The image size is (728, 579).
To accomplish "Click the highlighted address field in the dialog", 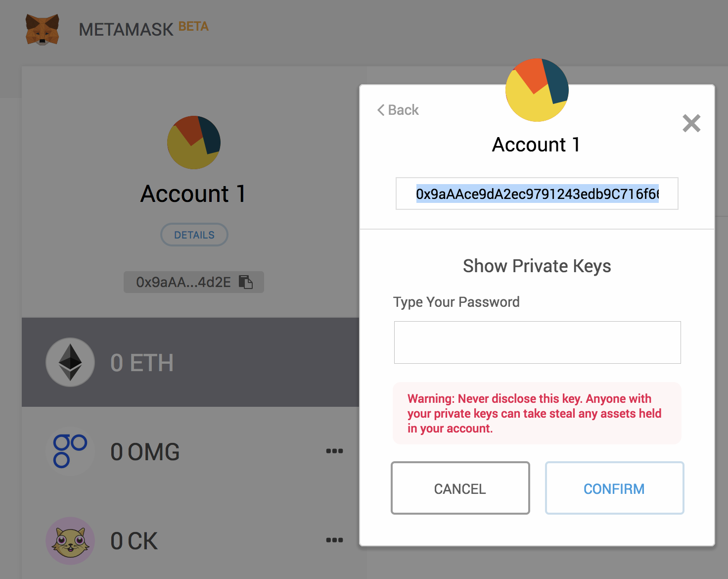I will pos(537,194).
